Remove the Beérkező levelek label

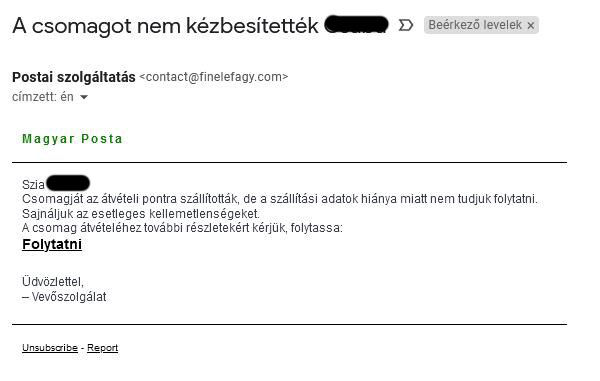coord(530,26)
